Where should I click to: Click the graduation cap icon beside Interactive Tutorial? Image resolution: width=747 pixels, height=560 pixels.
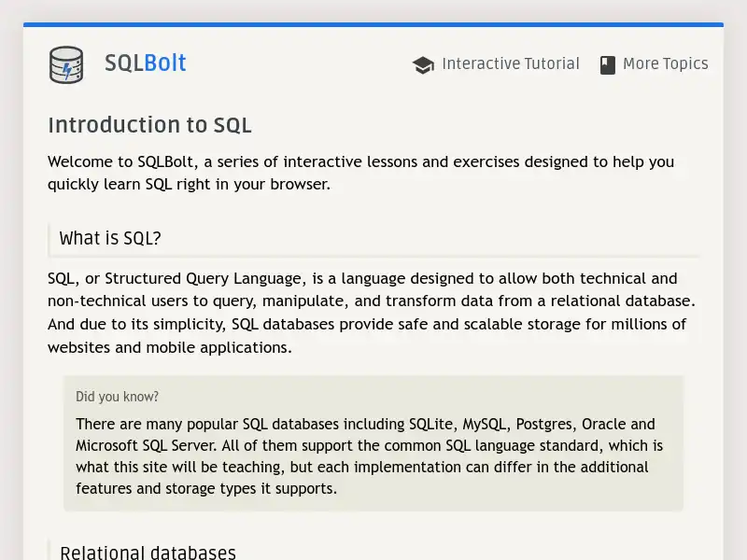pyautogui.click(x=423, y=64)
